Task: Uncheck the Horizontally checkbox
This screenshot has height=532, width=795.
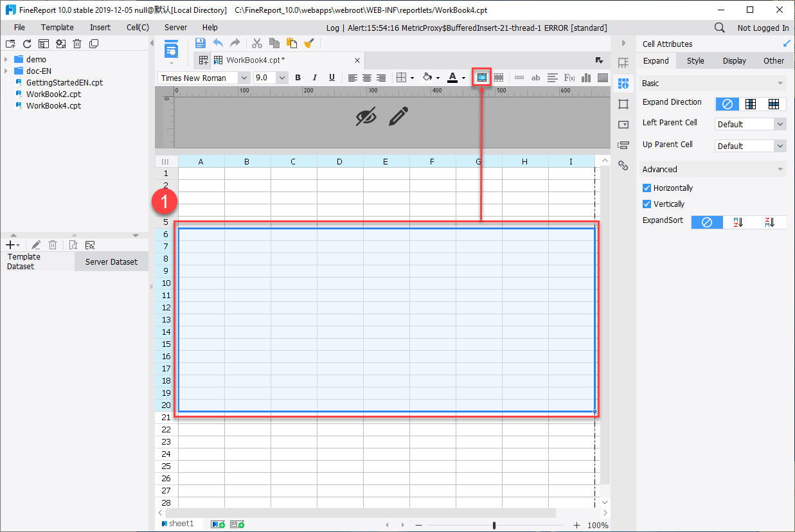Action: (x=647, y=188)
